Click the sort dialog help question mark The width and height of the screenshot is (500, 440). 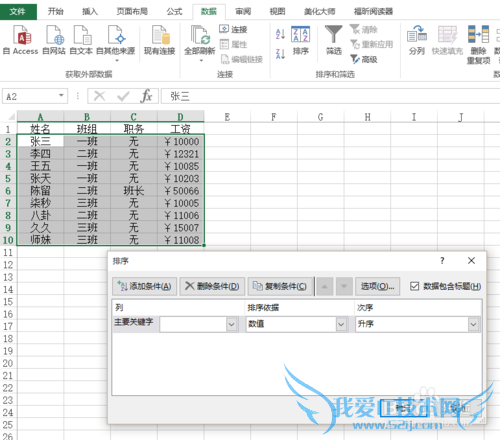click(x=442, y=261)
